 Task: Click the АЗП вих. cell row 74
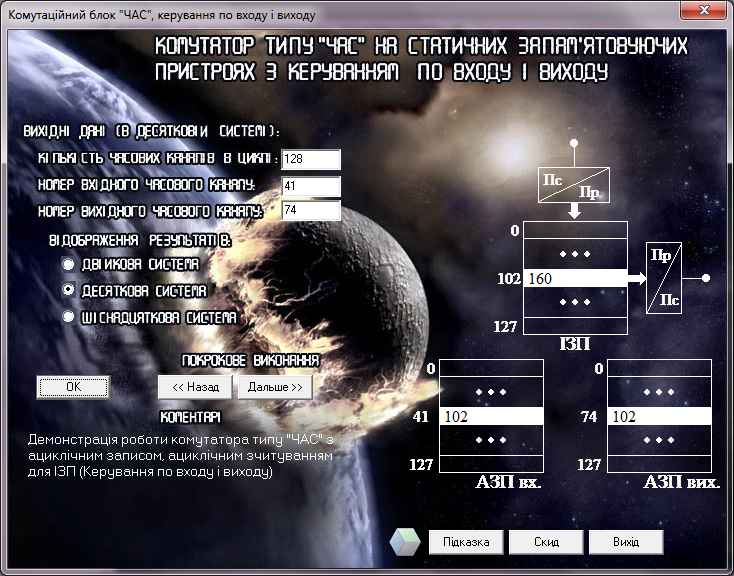pos(659,416)
